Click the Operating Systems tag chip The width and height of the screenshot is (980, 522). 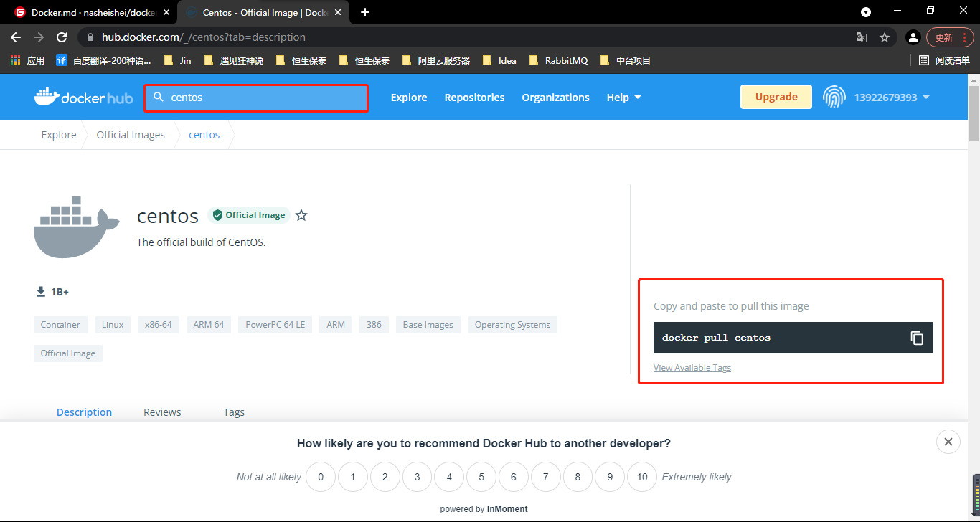pyautogui.click(x=512, y=325)
